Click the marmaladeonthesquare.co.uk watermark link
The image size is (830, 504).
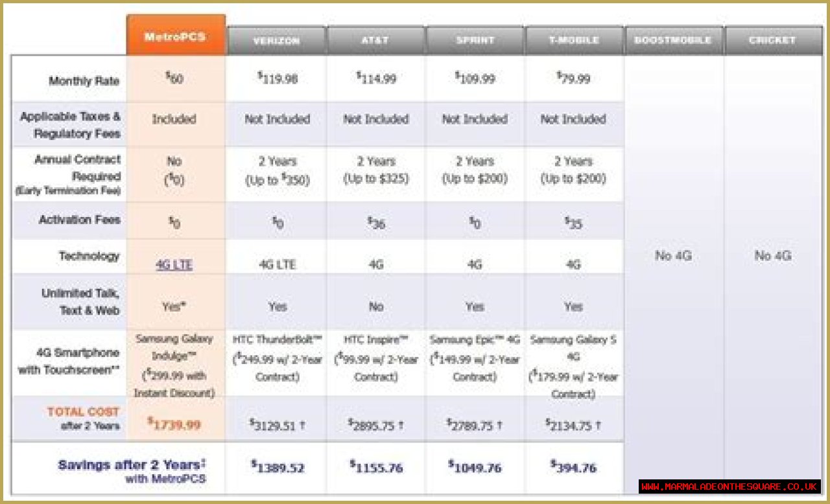pos(729,487)
